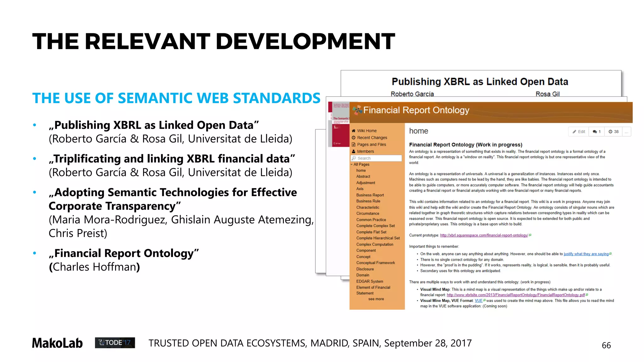644x362 pixels.
Task: Open Pages and Files in sidebar
Action: (371, 145)
